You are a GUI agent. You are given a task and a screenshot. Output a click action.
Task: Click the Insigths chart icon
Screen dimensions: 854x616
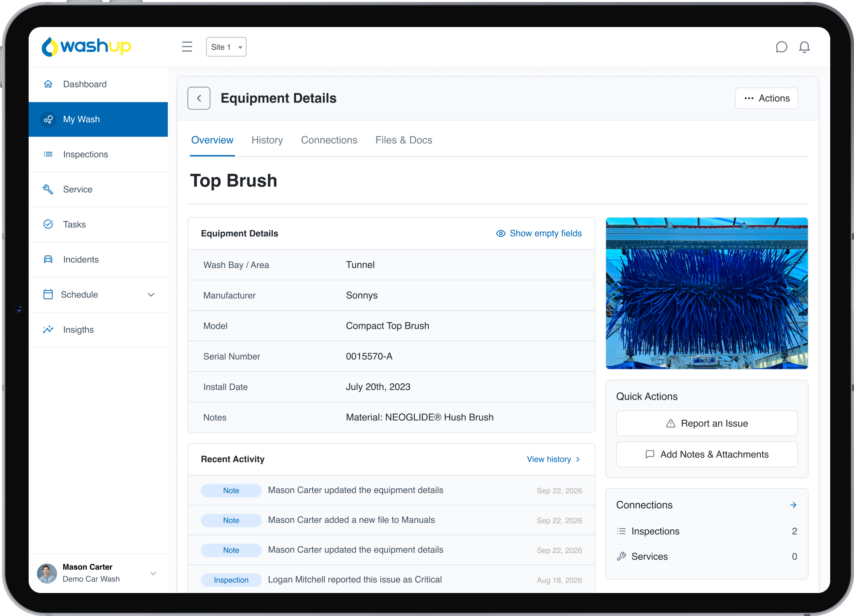click(x=48, y=330)
